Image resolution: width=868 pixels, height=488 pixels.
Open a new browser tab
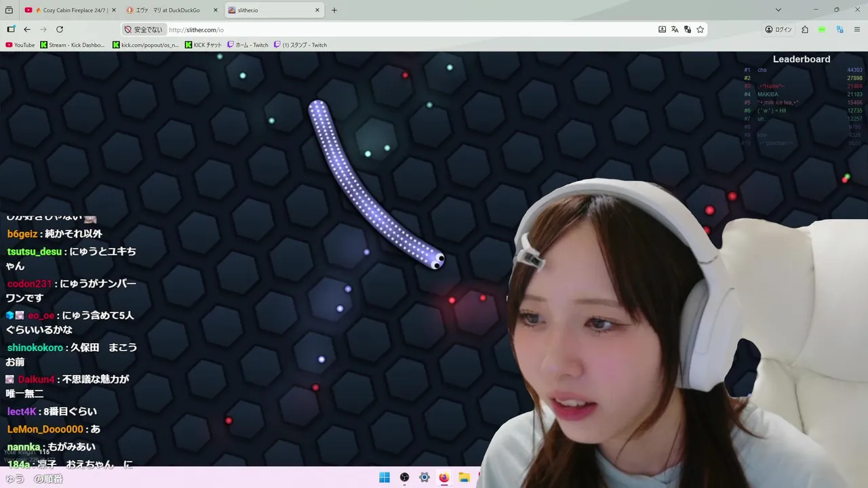[x=334, y=10]
